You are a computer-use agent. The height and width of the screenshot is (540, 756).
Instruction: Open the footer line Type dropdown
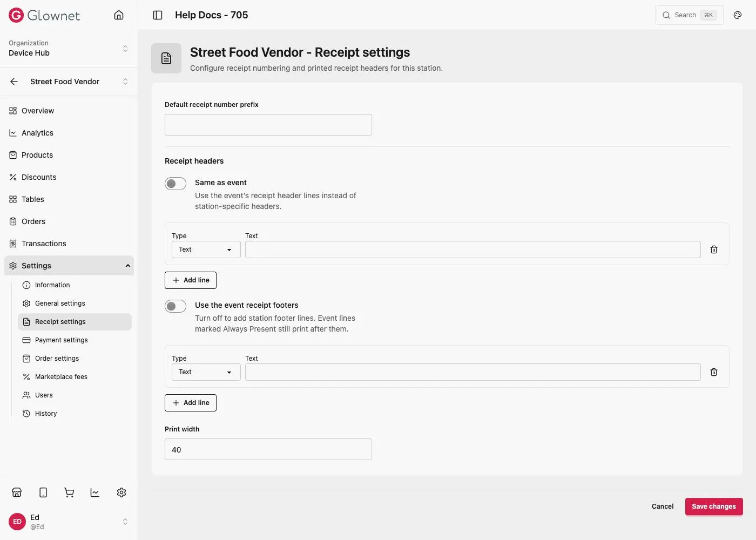point(206,372)
